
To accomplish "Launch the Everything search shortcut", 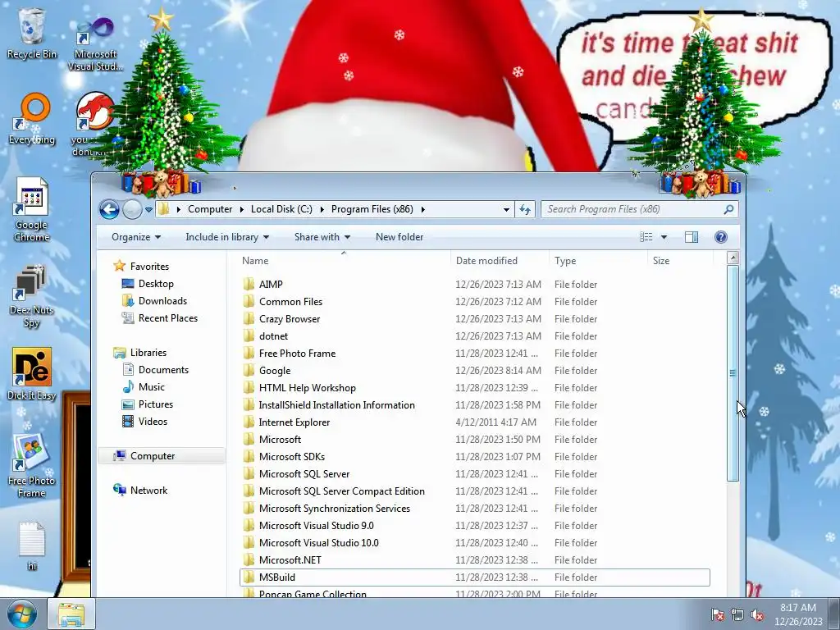I will pyautogui.click(x=32, y=119).
